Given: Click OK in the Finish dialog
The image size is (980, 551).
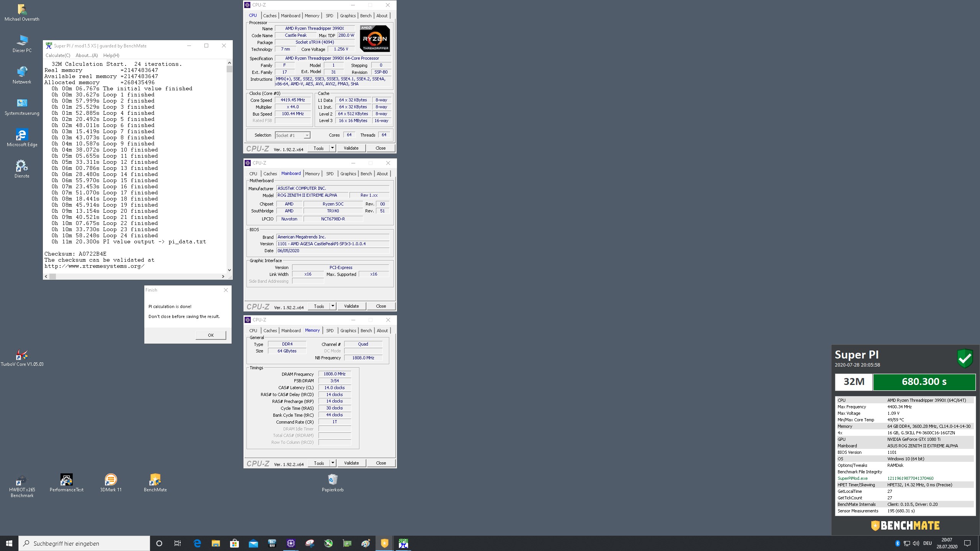Looking at the screenshot, I should [211, 335].
